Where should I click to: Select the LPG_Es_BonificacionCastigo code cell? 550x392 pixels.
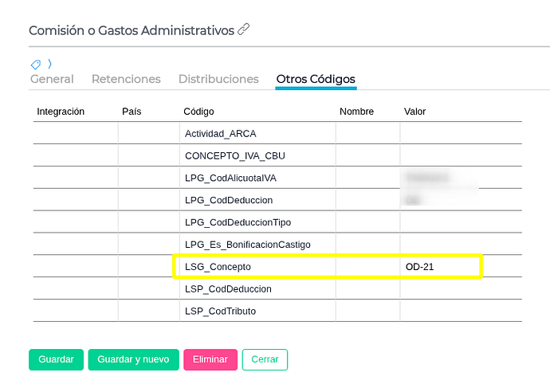point(257,244)
